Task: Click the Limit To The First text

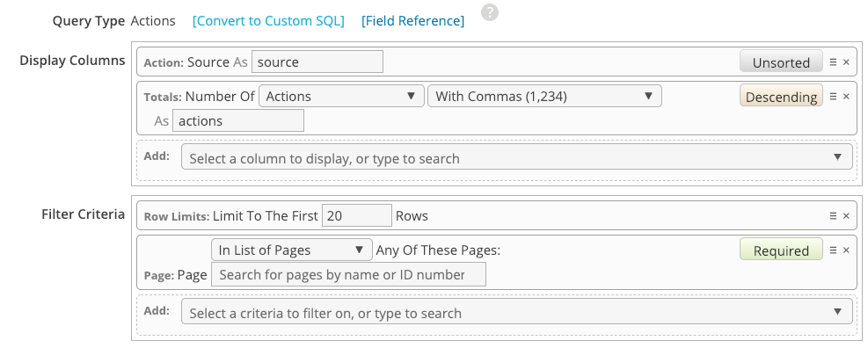Action: [266, 216]
